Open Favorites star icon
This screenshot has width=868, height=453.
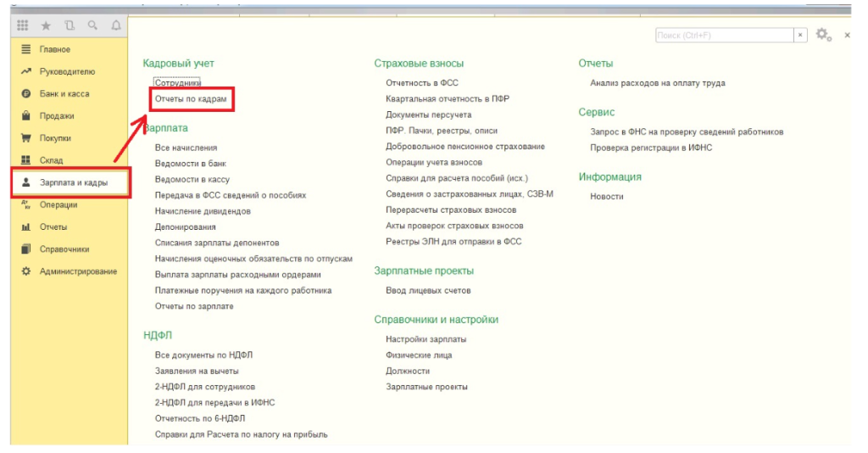point(46,25)
